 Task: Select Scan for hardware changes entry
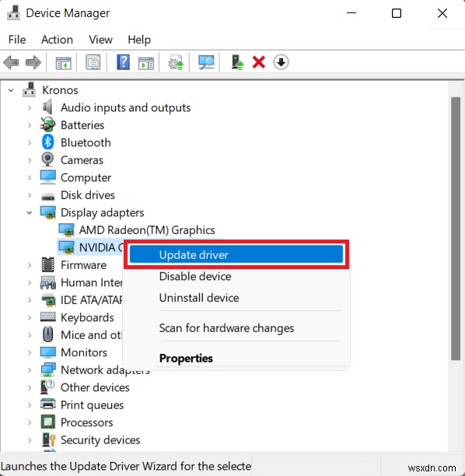(236, 328)
